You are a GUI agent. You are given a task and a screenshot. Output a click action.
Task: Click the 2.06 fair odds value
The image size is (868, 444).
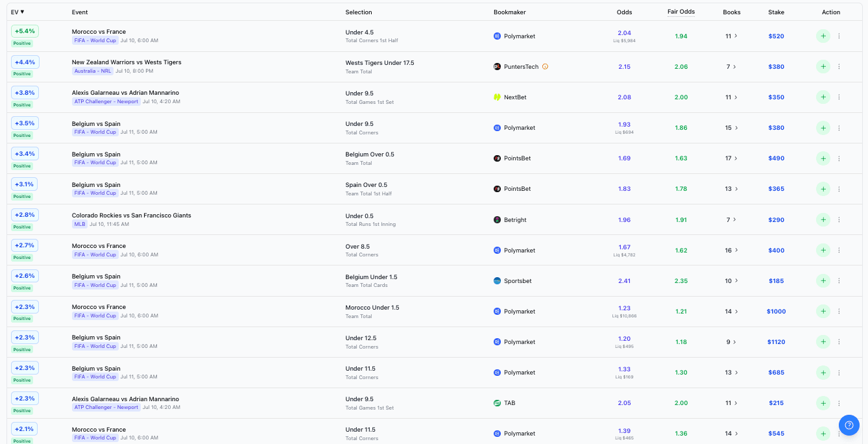click(x=681, y=67)
